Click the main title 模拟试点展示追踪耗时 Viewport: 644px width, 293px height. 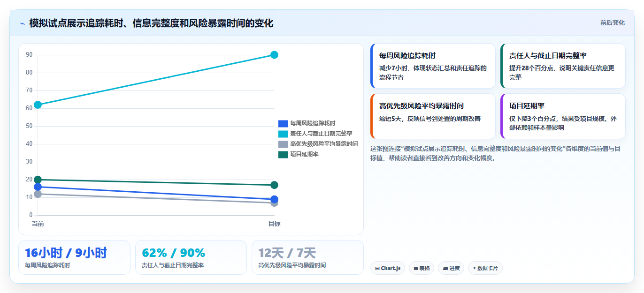click(151, 23)
